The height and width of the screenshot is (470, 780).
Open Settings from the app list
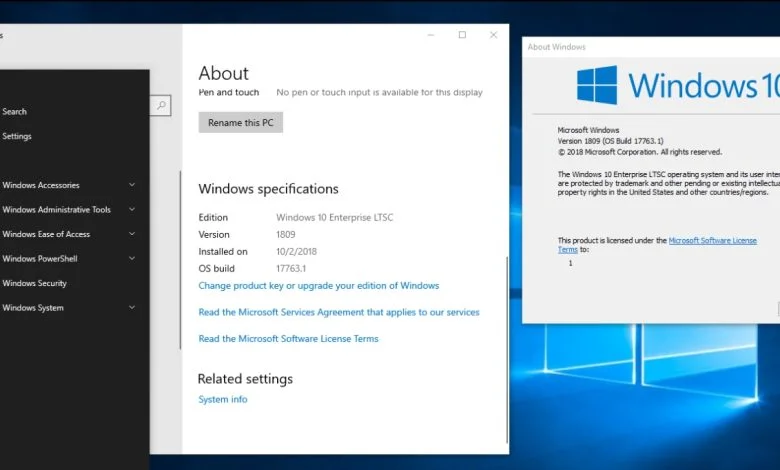point(17,136)
